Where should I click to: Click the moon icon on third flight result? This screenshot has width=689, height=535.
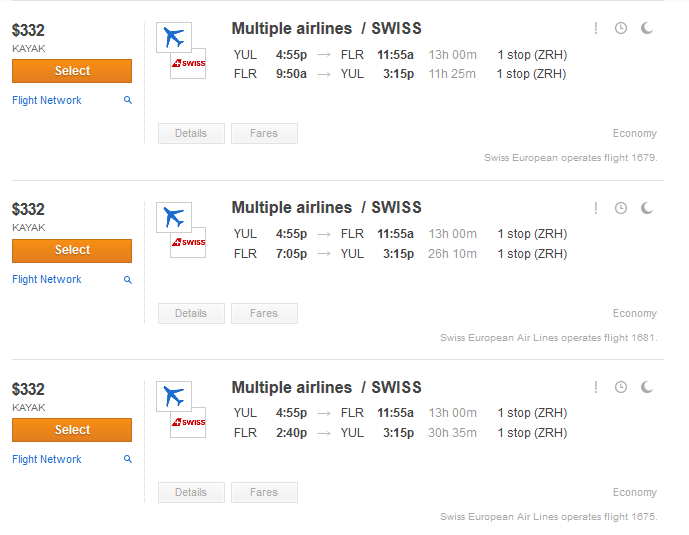(647, 387)
